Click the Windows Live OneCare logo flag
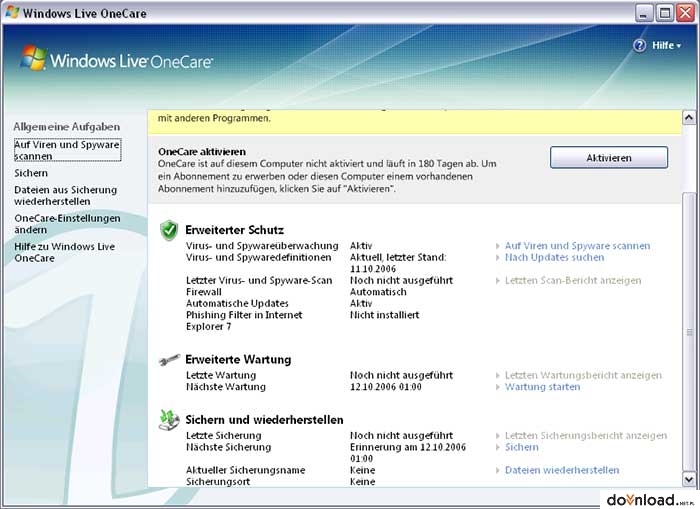Screen dimensions: 700x509 coord(34,58)
